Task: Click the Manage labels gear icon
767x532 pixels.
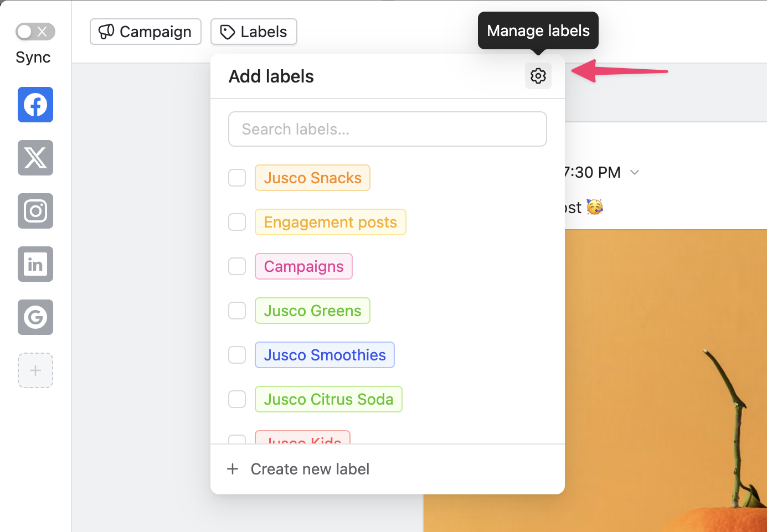Action: coord(538,76)
